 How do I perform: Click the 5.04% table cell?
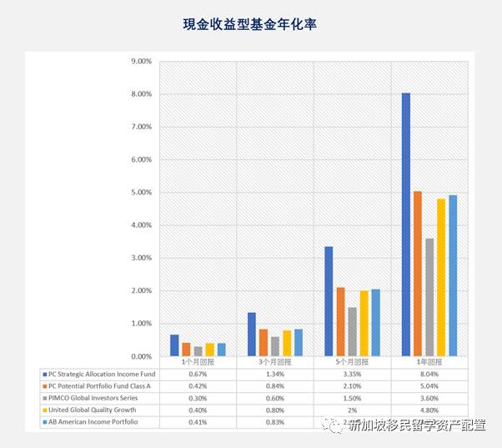coord(429,386)
